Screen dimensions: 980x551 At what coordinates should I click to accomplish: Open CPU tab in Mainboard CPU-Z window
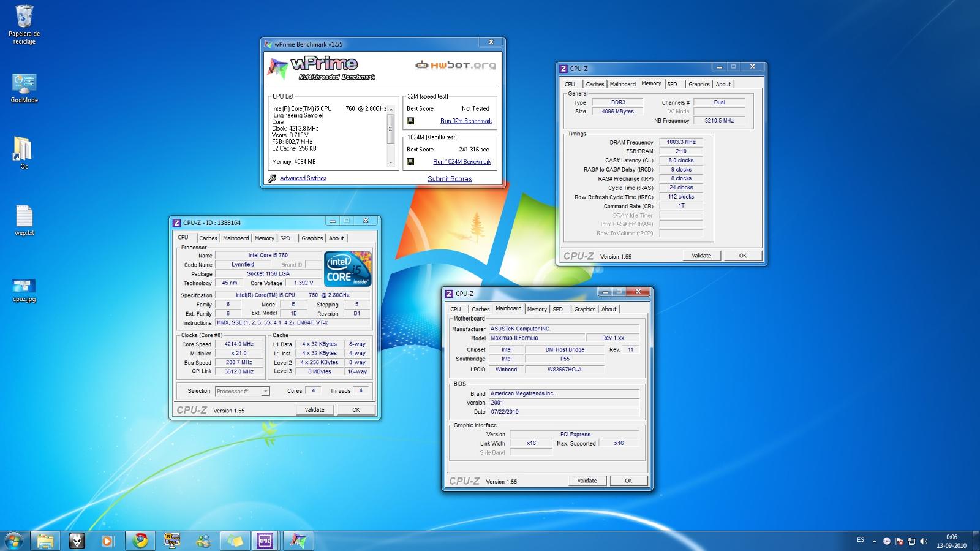tap(456, 310)
